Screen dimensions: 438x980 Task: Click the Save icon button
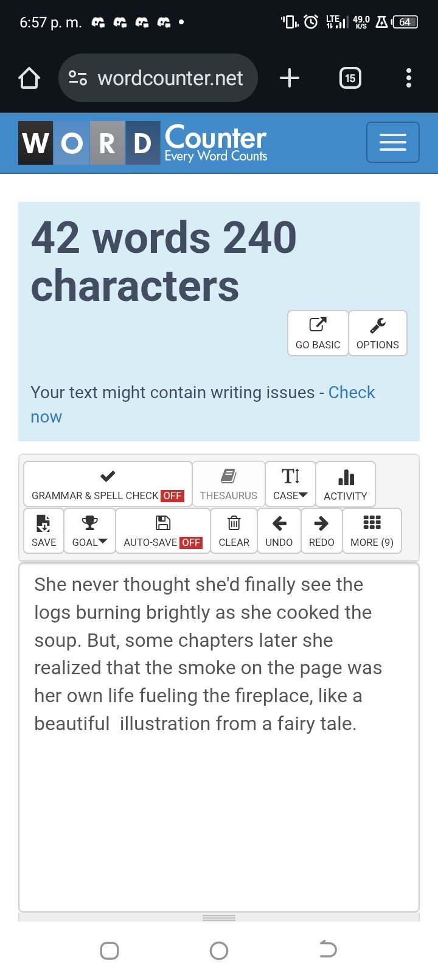pos(44,531)
